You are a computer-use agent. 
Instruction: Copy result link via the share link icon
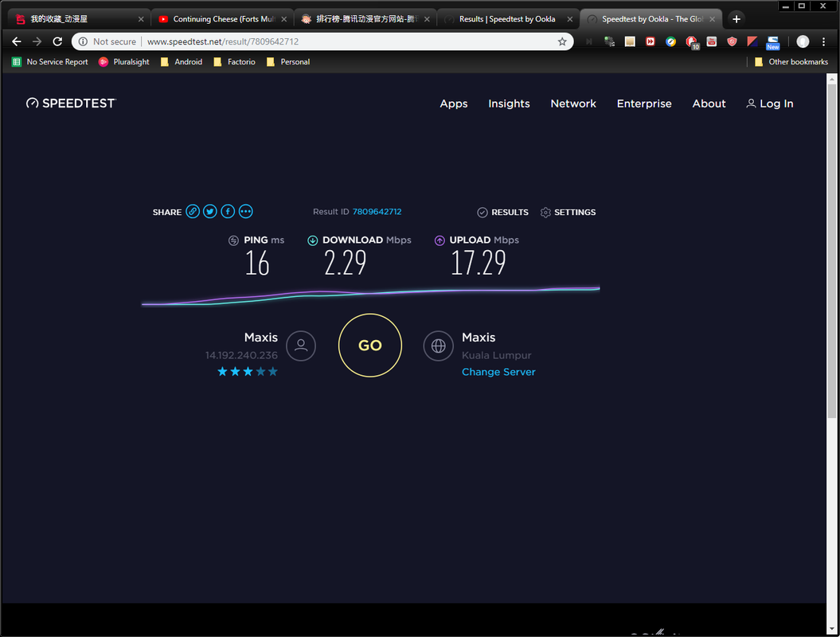(x=193, y=212)
